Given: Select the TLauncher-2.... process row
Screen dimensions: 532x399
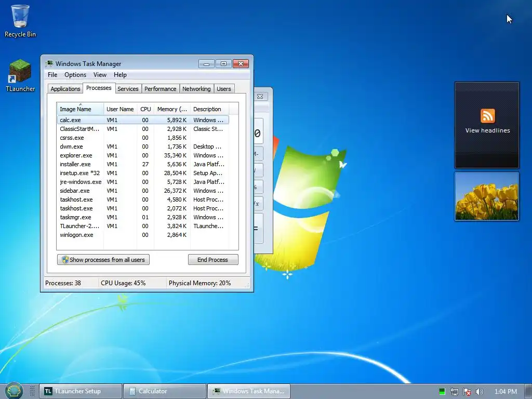Looking at the screenshot, I should (x=143, y=225).
